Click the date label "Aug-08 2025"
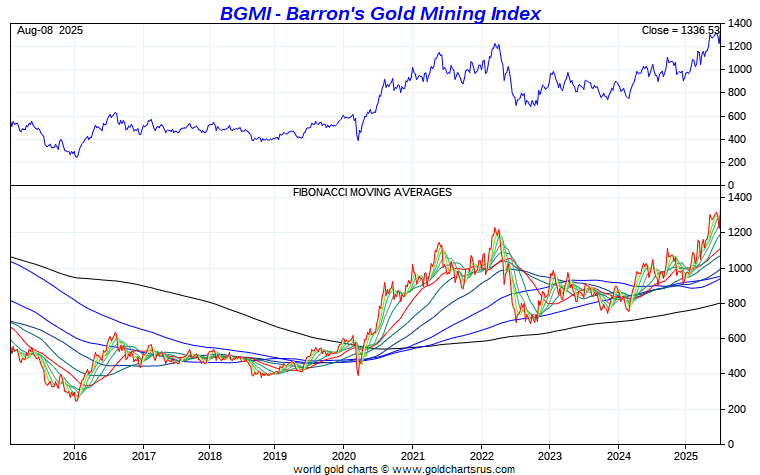 pyautogui.click(x=50, y=31)
